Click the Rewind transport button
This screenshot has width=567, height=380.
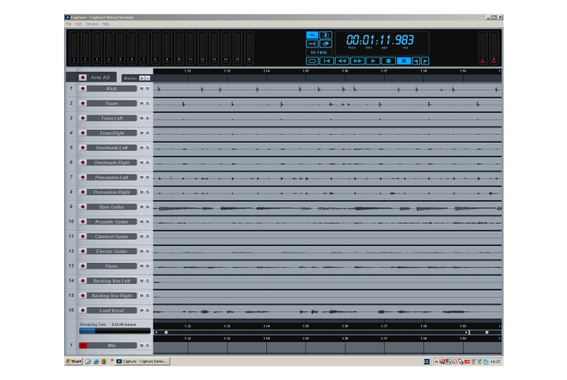(342, 61)
